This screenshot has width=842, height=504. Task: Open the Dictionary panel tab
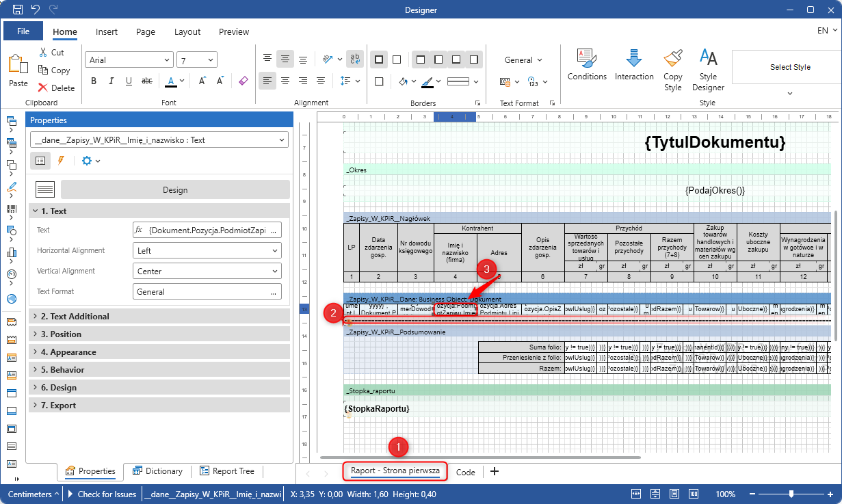[157, 471]
